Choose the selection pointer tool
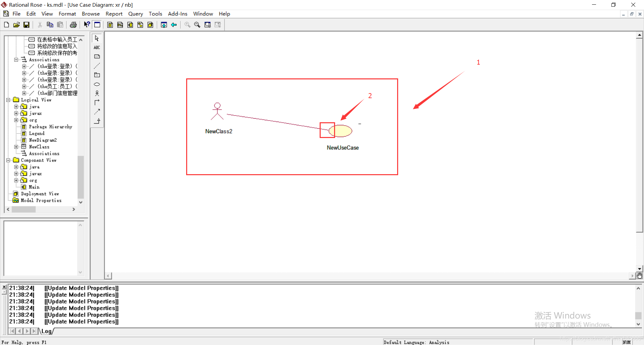This screenshot has width=644, height=345. click(97, 38)
